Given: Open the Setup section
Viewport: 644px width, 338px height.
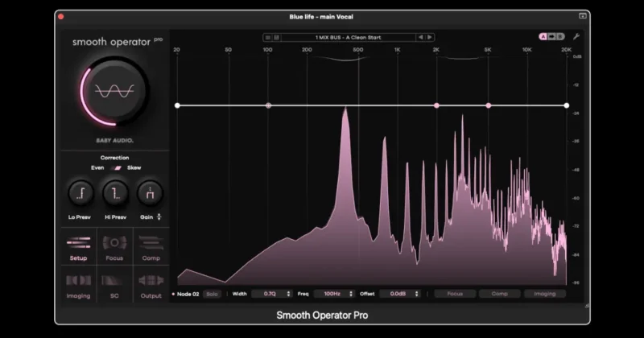Looking at the screenshot, I should click(78, 247).
